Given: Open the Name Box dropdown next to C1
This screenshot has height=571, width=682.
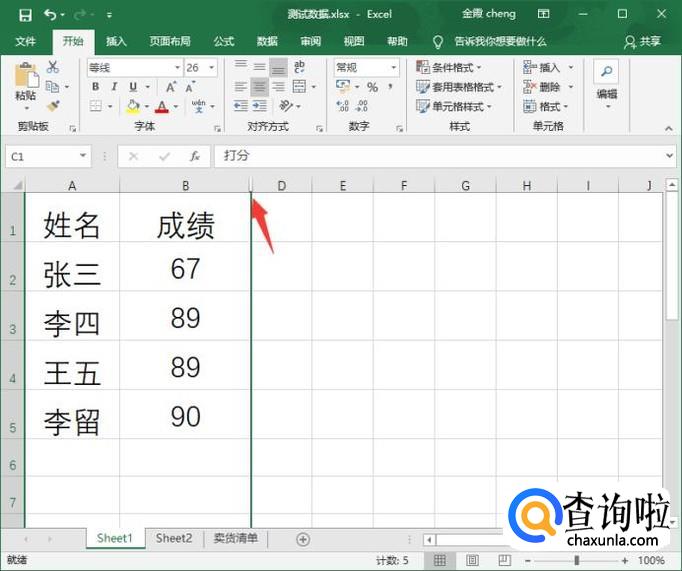Looking at the screenshot, I should 82,157.
